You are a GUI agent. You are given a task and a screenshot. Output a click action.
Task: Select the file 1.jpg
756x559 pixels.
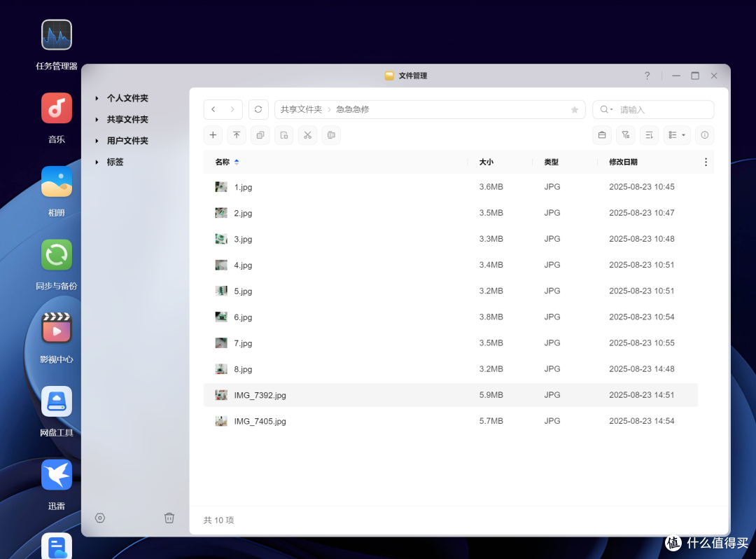(450, 186)
